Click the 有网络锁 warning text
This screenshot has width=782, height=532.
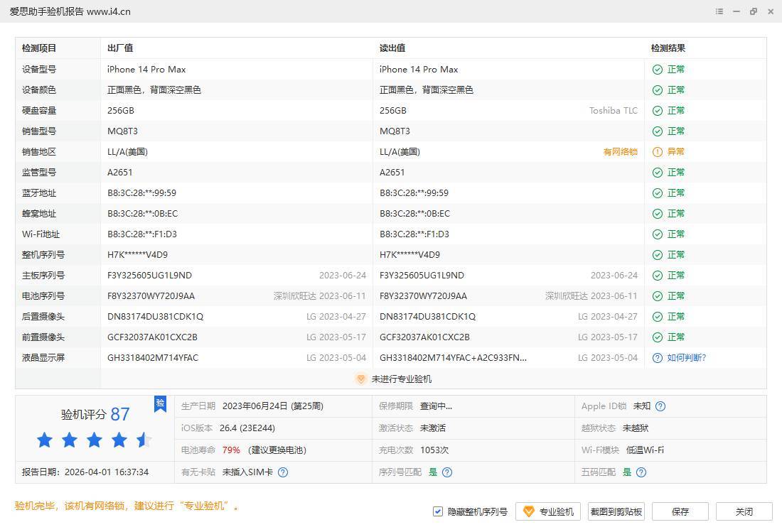point(620,152)
